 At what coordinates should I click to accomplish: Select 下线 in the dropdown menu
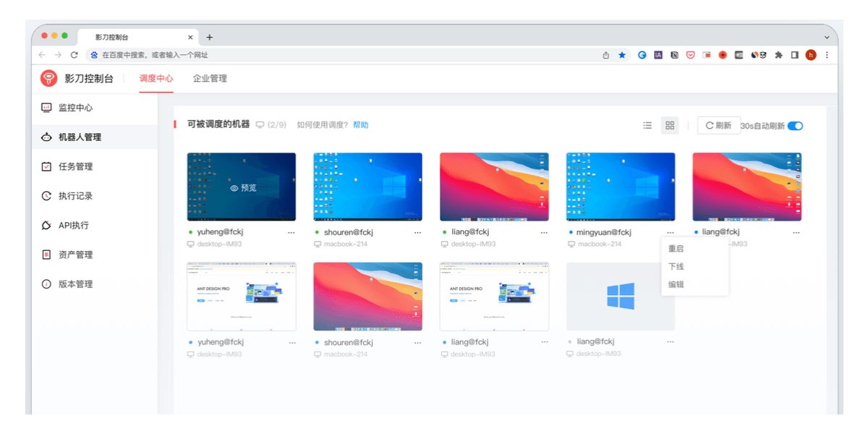(x=676, y=267)
